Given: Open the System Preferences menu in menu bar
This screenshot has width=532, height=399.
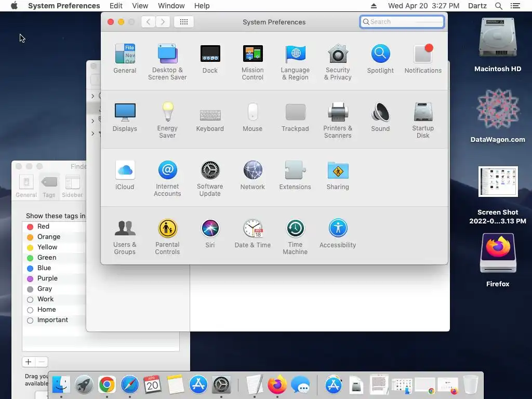Looking at the screenshot, I should pos(64,6).
